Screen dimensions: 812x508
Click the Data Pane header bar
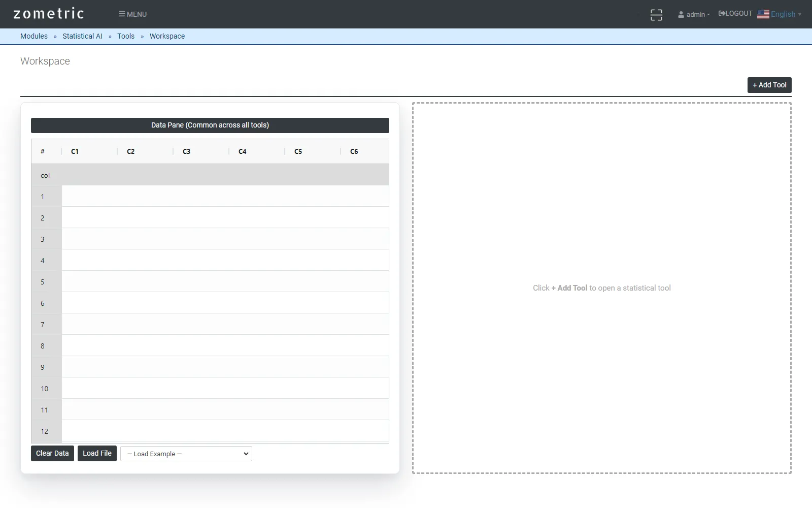pos(210,125)
